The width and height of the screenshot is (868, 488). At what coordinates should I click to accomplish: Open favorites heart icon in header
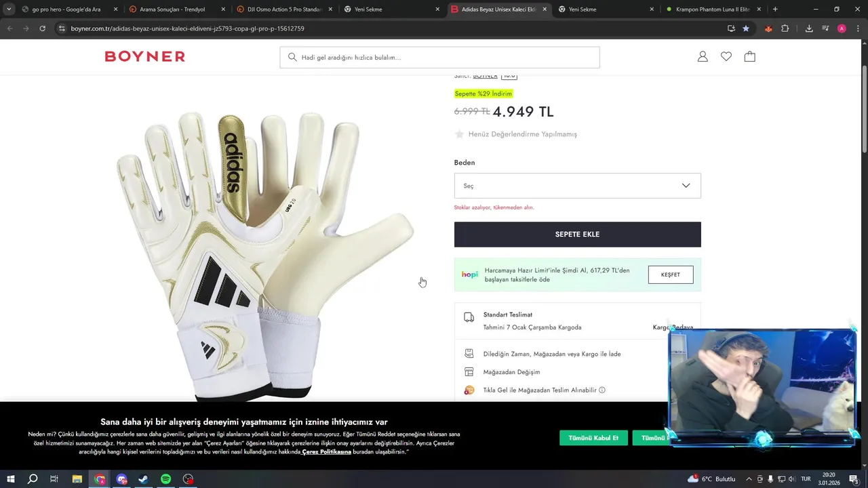pos(726,57)
